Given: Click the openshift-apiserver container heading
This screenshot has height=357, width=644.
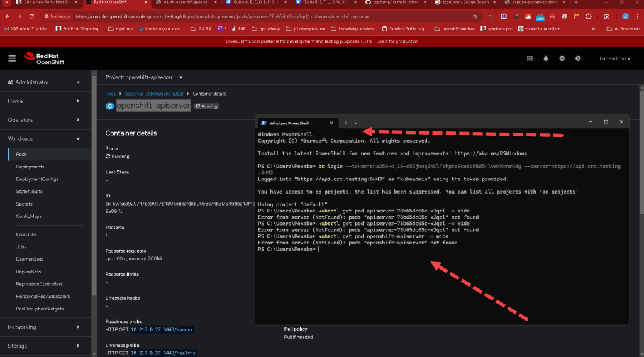Looking at the screenshot, I should [x=153, y=106].
